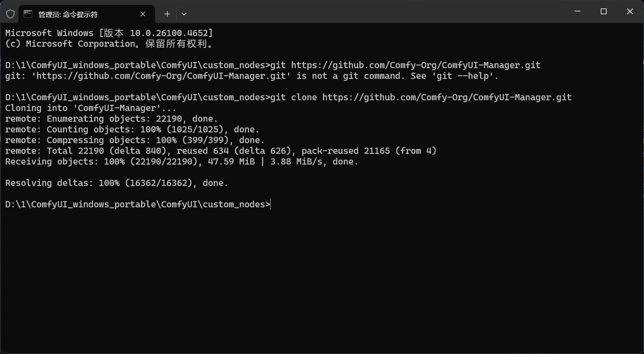
Task: Close the 管理员: 命令提示符 tab
Action: coord(143,14)
